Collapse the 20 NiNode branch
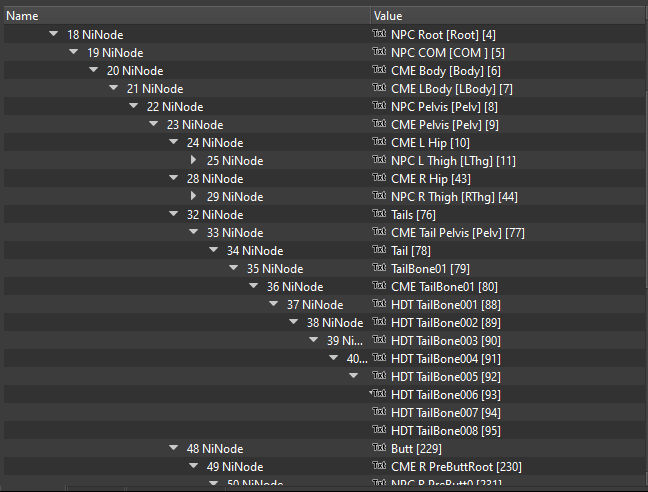Screen dimensions: 648x492 [x=93, y=70]
